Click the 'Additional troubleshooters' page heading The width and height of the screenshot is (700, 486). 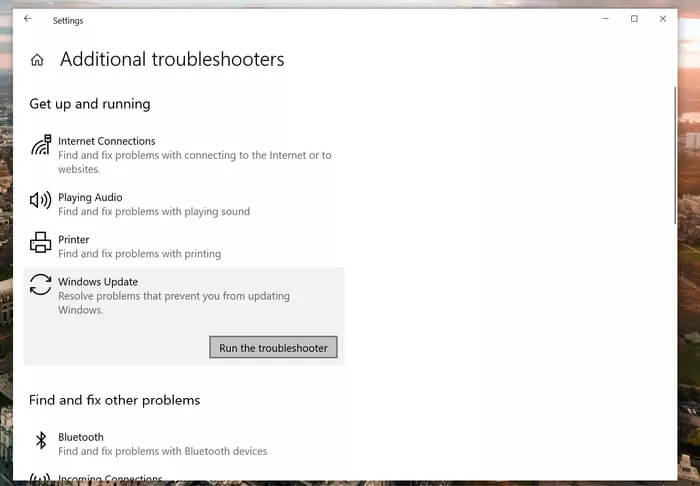172,59
